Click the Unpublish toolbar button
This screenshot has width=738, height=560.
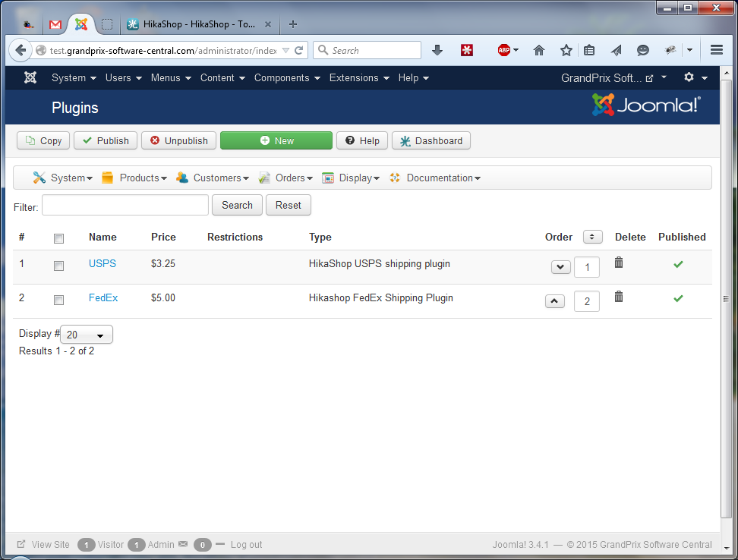click(179, 140)
